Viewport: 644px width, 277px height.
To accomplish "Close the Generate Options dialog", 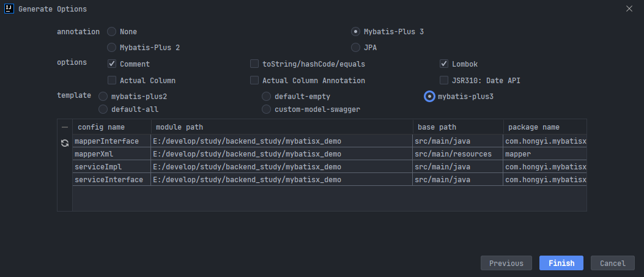I will (629, 9).
